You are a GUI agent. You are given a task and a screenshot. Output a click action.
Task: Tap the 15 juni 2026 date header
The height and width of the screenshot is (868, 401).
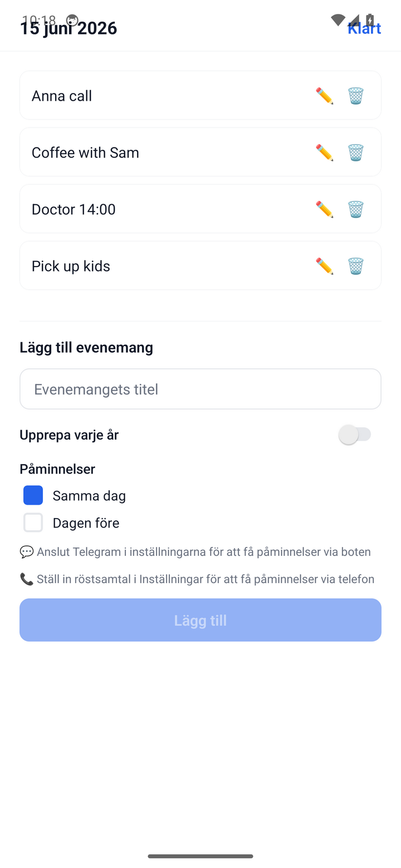(69, 28)
